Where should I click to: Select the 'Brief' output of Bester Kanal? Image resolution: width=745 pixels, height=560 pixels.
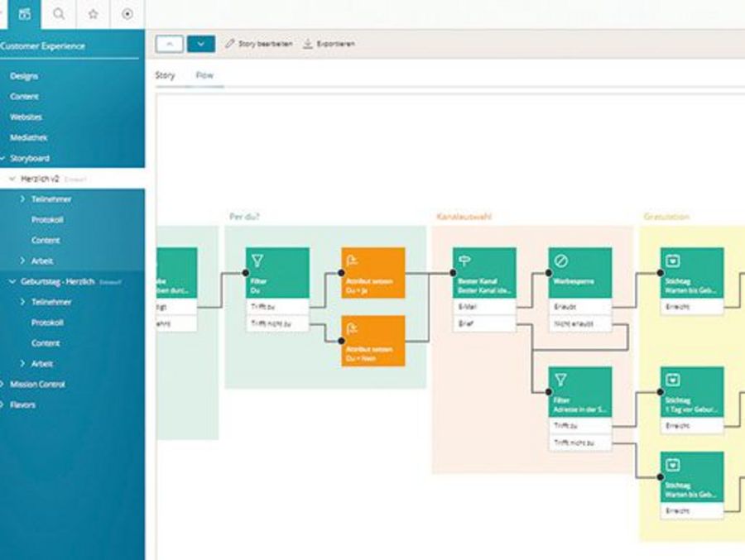coord(484,323)
